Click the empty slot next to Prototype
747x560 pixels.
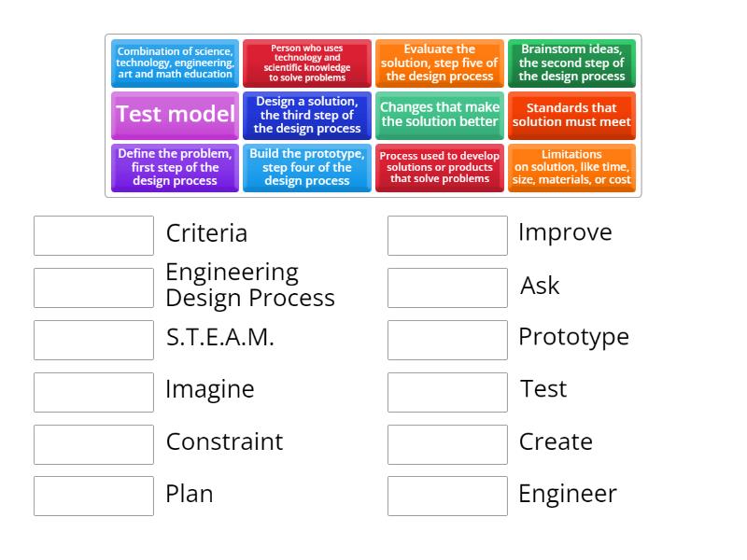tap(447, 340)
